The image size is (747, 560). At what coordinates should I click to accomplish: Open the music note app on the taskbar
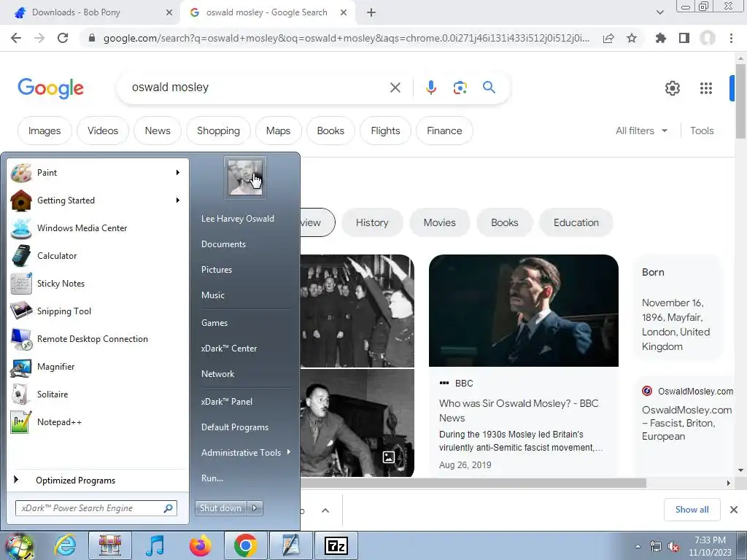click(155, 545)
